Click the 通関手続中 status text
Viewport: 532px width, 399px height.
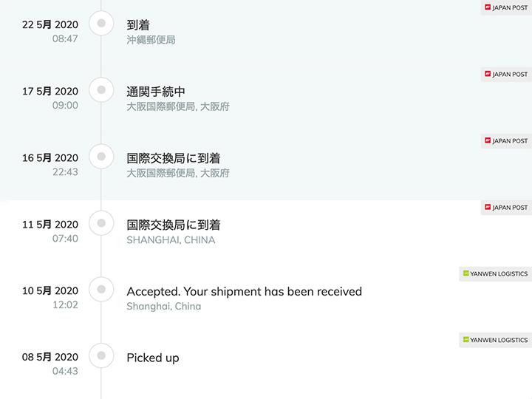156,92
